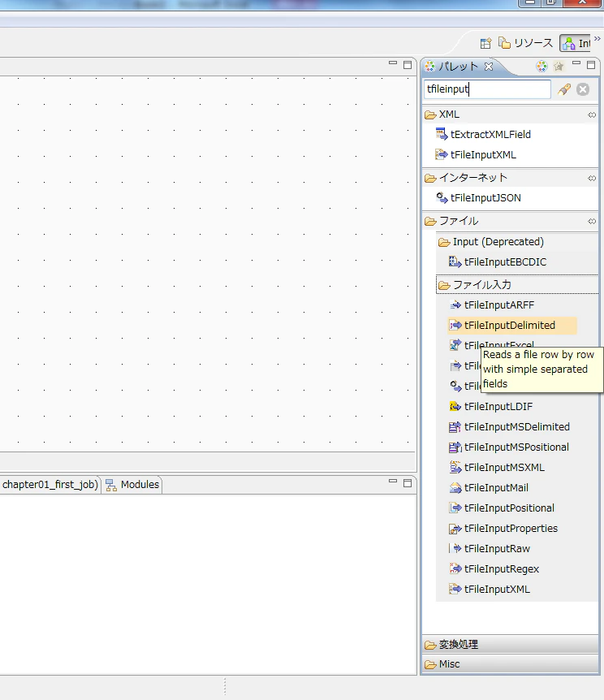The width and height of the screenshot is (604, 700).
Task: Pin the ファイル folder open
Action: pos(592,221)
